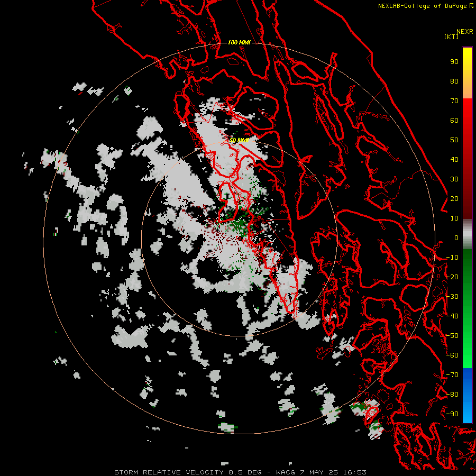
Task: Click the -50 value on velocity scale
Action: (452, 336)
